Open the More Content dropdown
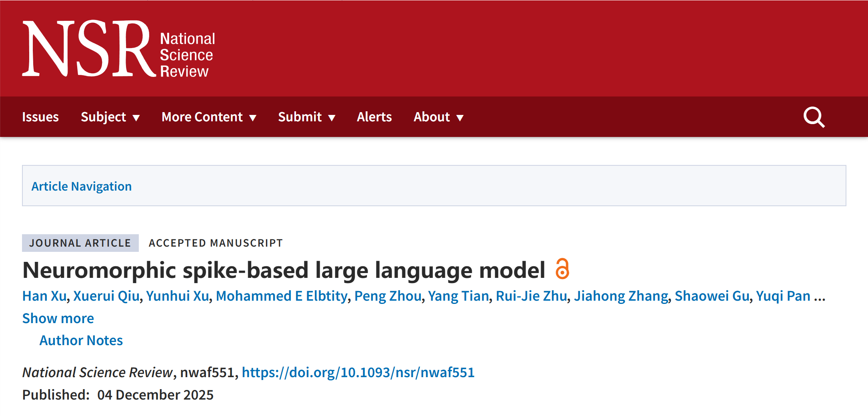868x416 pixels. (x=208, y=117)
